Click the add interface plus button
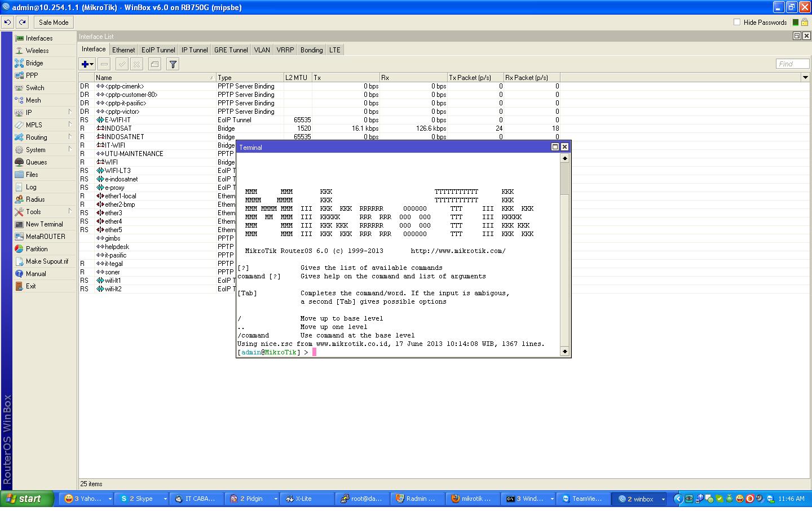The image size is (812, 511). tap(87, 64)
